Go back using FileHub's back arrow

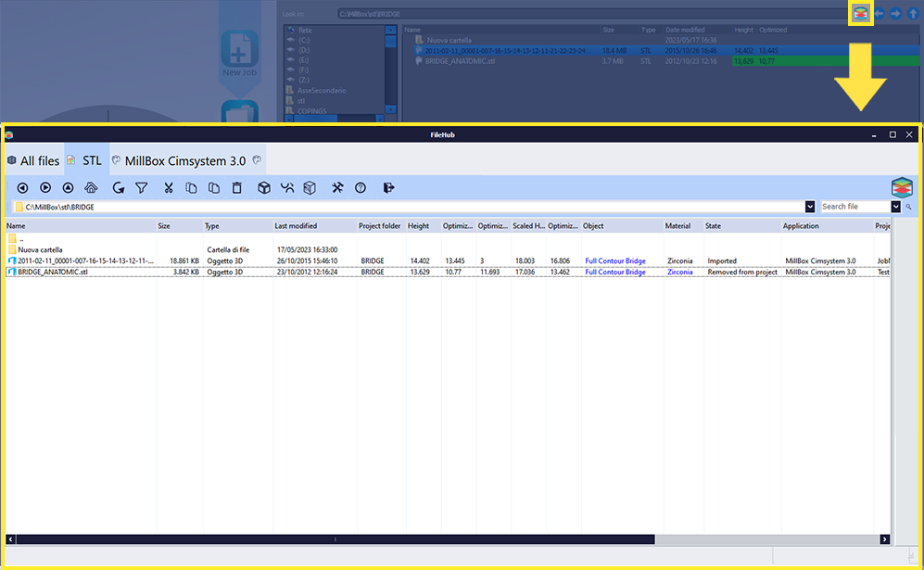(x=22, y=188)
